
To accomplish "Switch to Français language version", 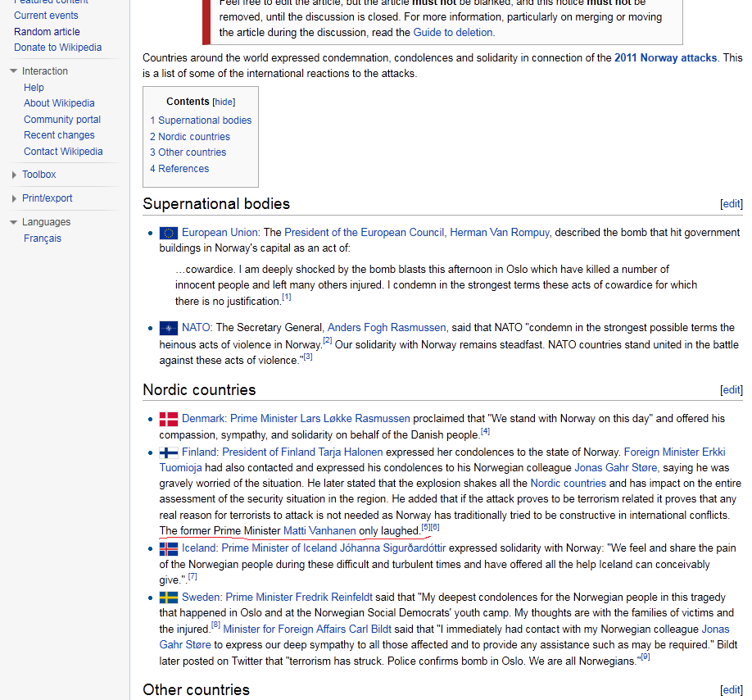I will pos(43,239).
